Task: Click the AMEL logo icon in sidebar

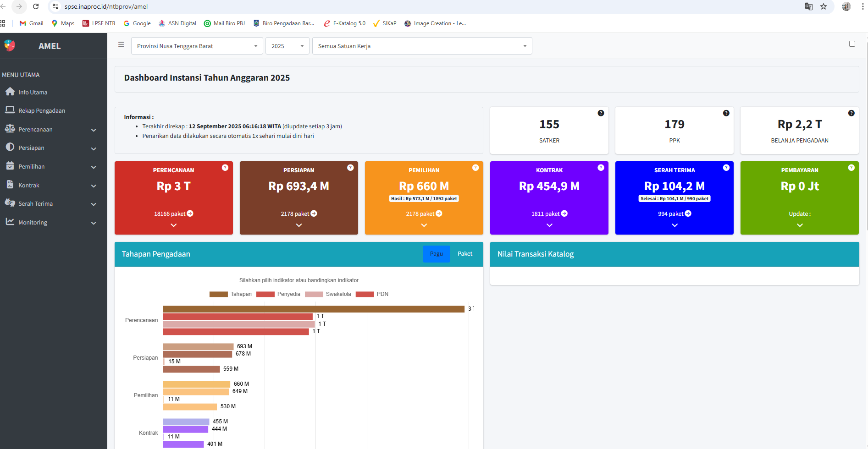Action: (x=10, y=45)
